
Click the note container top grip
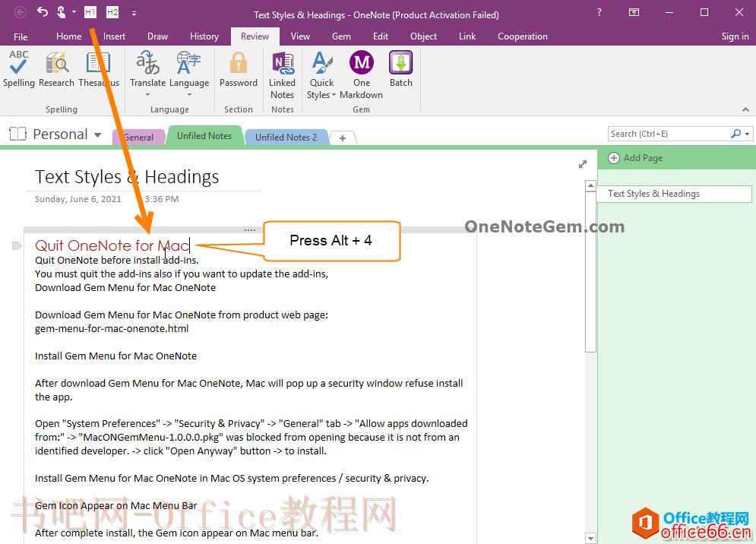coord(250,229)
